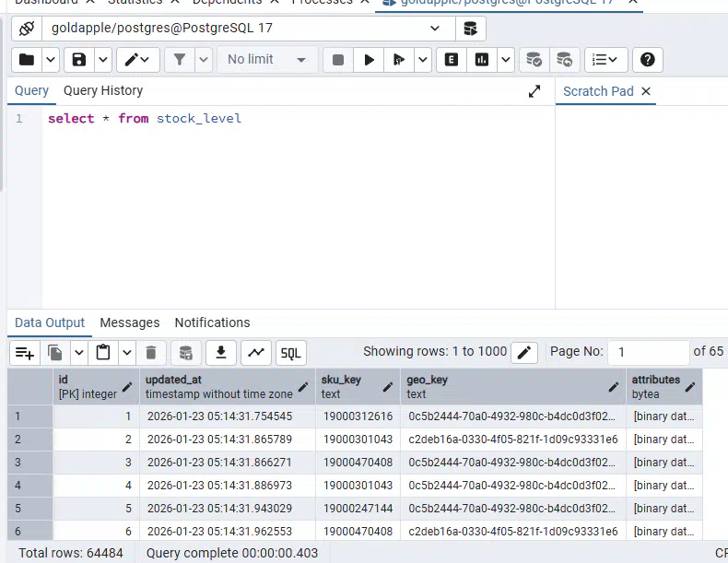Open file using the folder icon
Image resolution: width=728 pixels, height=563 pixels.
(27, 60)
